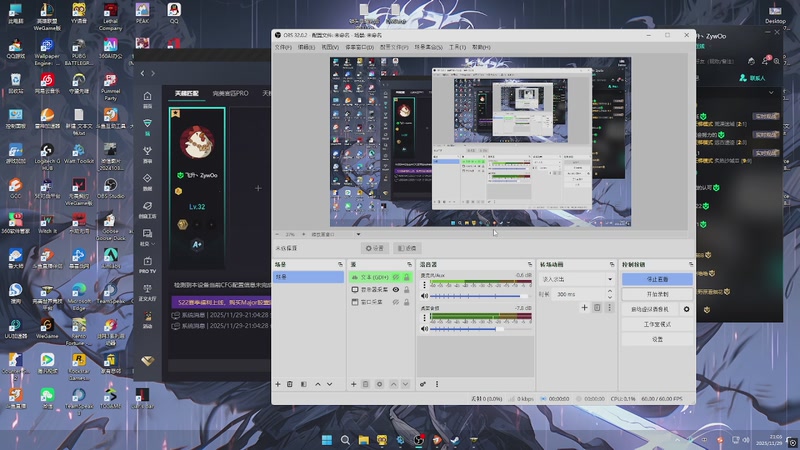Mute the Mic/Aux speaker icon

(424, 296)
